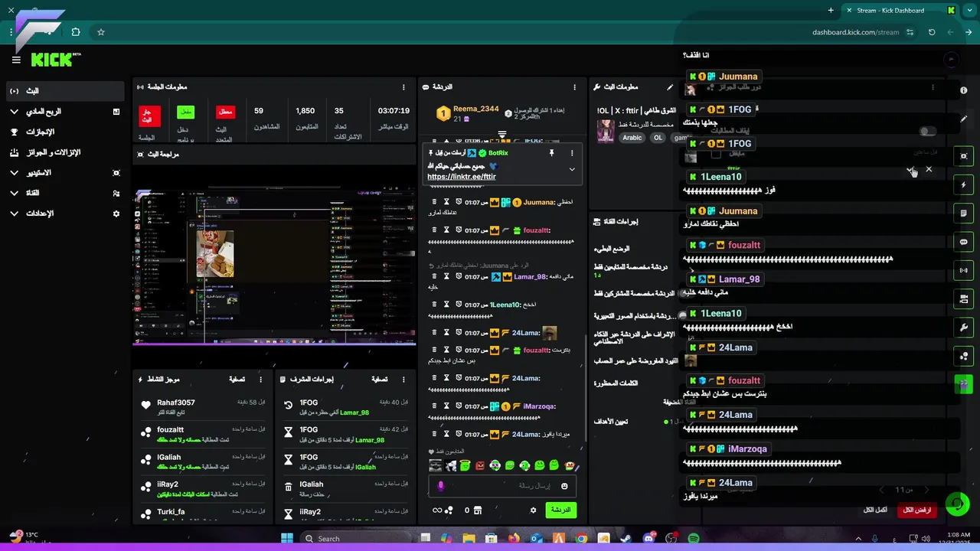Image resolution: width=980 pixels, height=551 pixels.
Task: Click the stream category cover image
Action: click(606, 131)
